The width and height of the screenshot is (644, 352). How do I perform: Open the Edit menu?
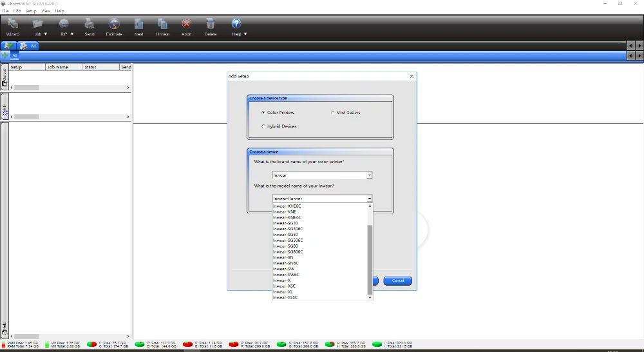pos(17,11)
